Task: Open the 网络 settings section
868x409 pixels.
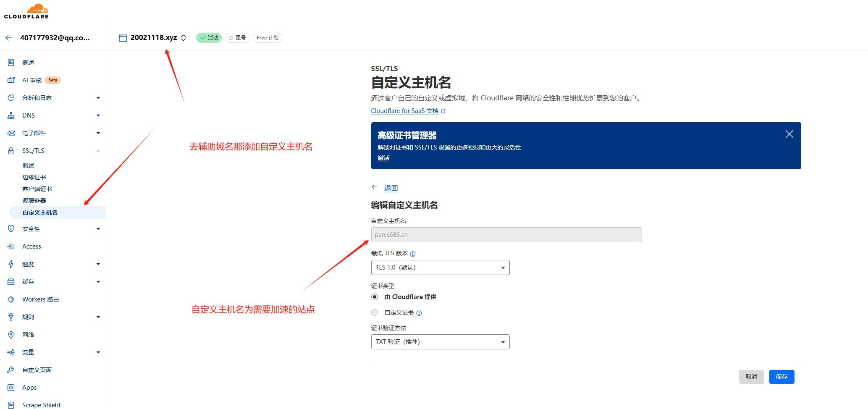Action: coord(28,334)
